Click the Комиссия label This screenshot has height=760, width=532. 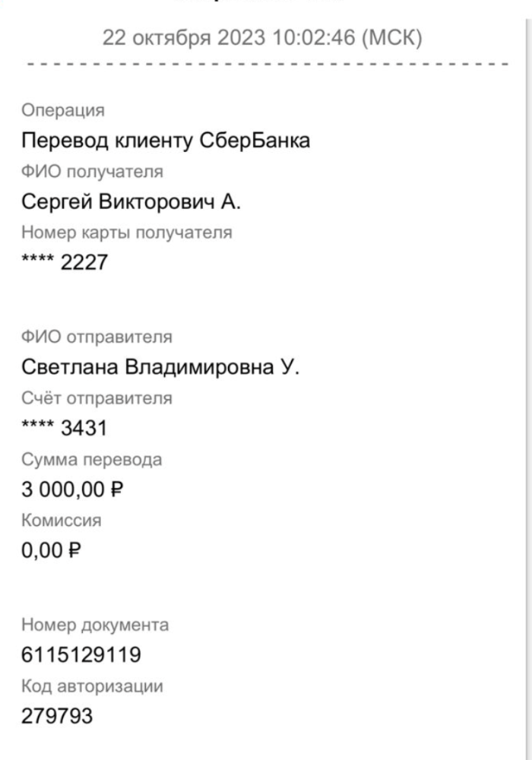pyautogui.click(x=61, y=521)
